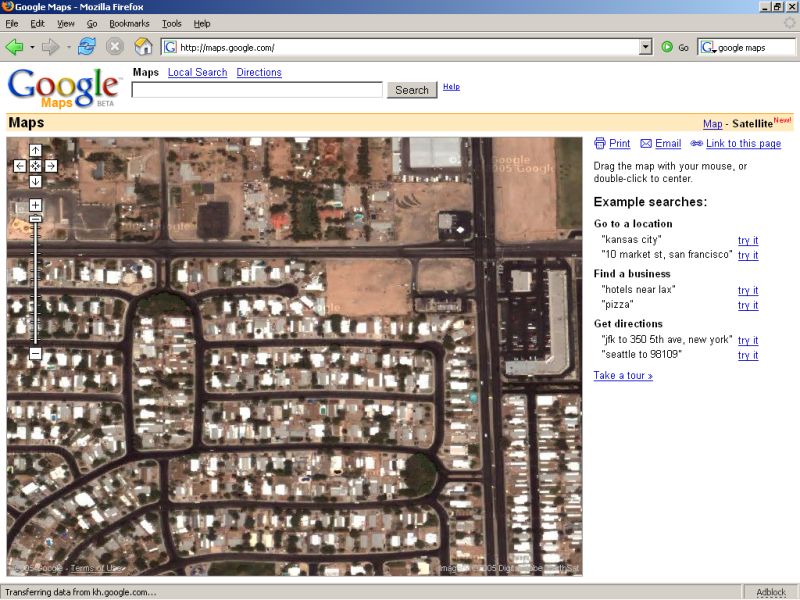
Task: Open the Bookmarks menu
Action: 128,23
